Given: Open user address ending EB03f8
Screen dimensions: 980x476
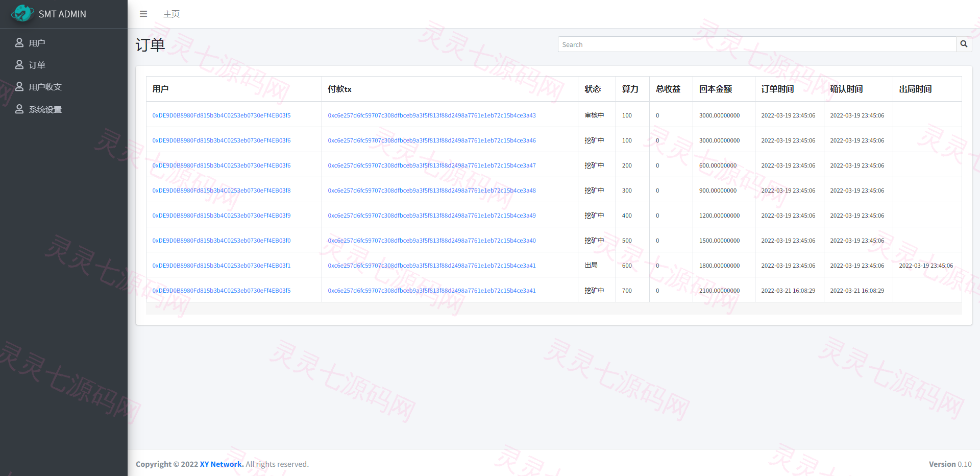Looking at the screenshot, I should click(222, 191).
